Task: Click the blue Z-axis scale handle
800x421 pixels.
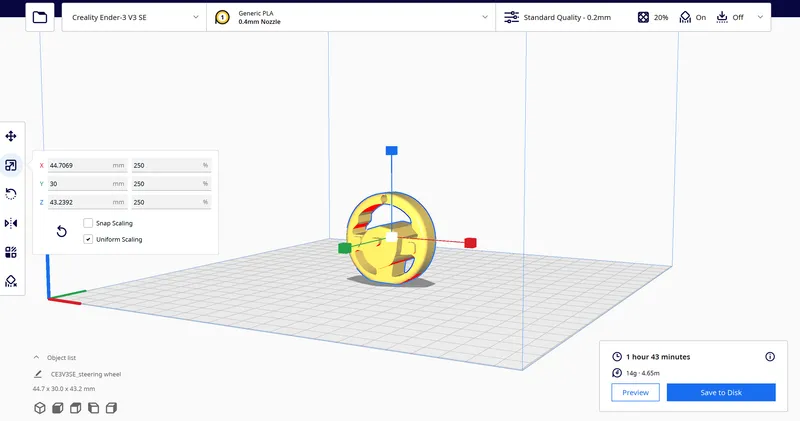Action: [x=391, y=151]
